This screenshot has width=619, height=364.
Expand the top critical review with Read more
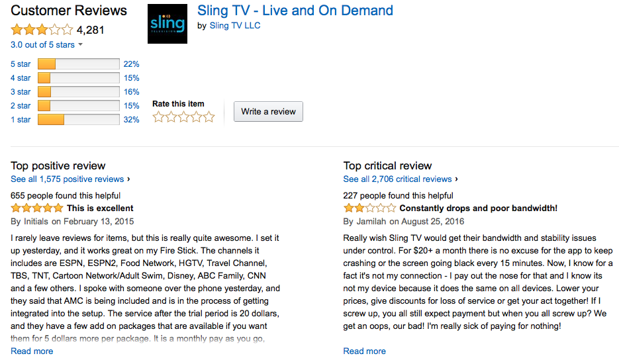pos(364,351)
